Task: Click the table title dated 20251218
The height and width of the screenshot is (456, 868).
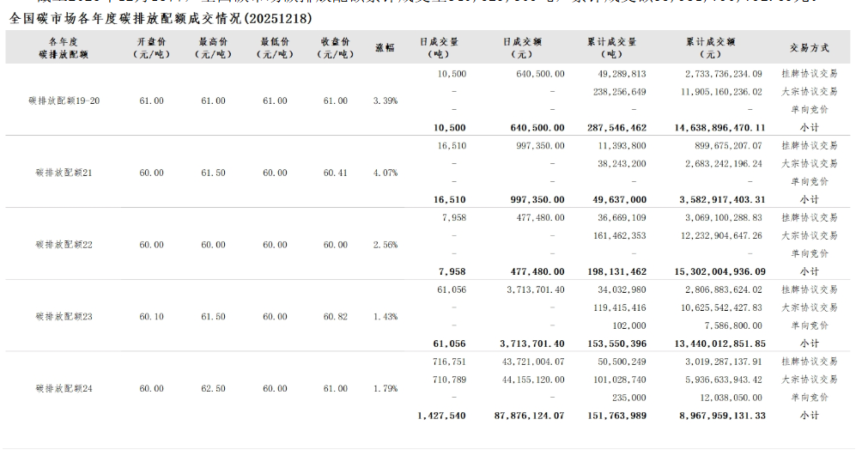Action: [161, 18]
